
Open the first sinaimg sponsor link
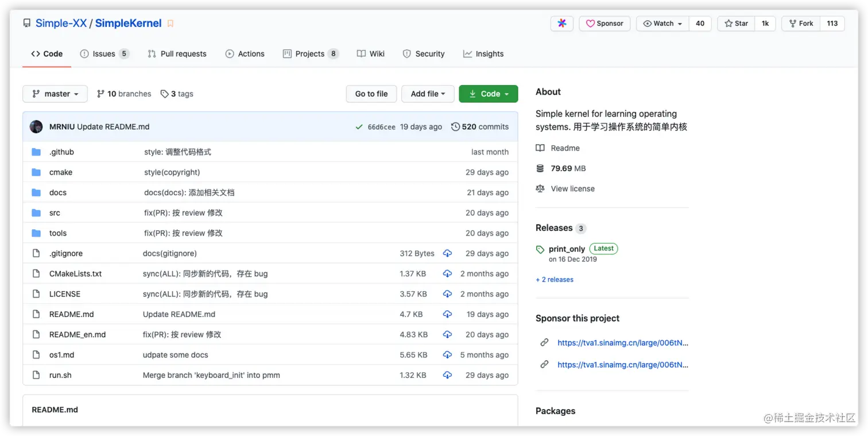[x=623, y=343]
